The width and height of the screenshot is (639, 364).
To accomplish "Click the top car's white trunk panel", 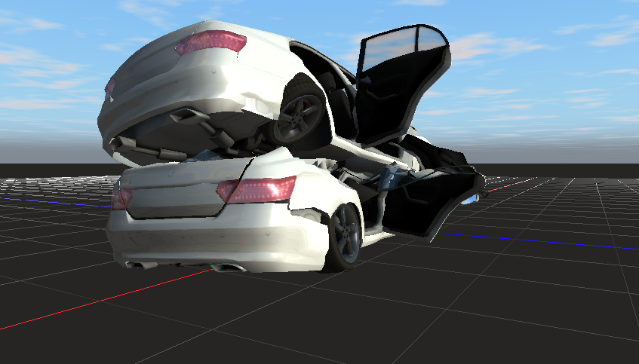I will [151, 75].
